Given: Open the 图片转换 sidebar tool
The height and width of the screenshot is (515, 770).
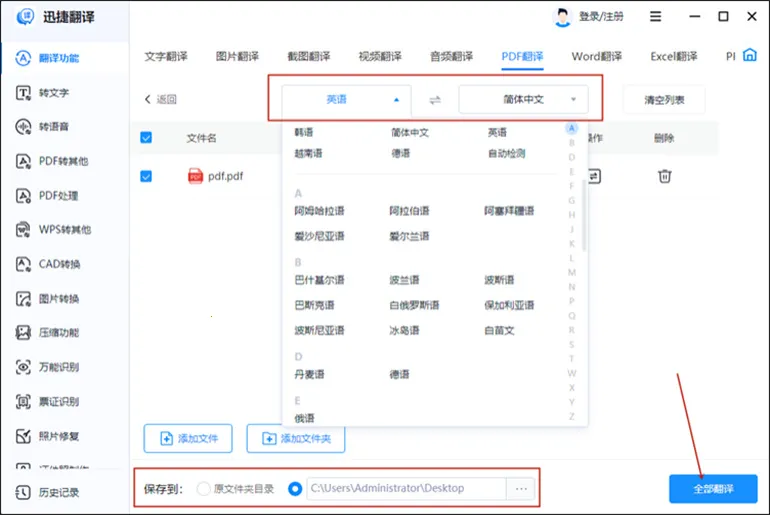Looking at the screenshot, I should [x=24, y=298].
